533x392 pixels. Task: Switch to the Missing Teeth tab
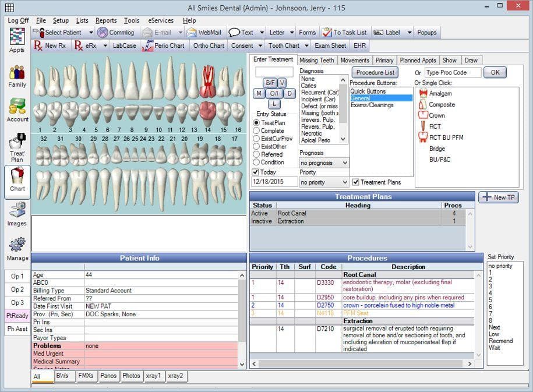(316, 60)
